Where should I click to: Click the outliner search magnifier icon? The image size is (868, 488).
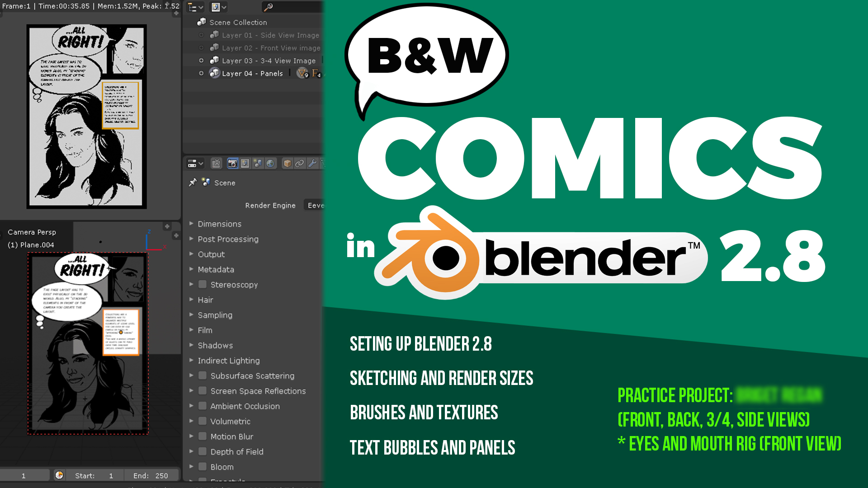(x=268, y=7)
